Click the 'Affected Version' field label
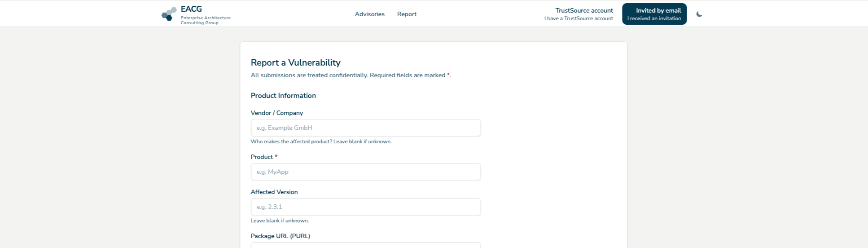Screen dimensions: 868x248 coord(274,192)
